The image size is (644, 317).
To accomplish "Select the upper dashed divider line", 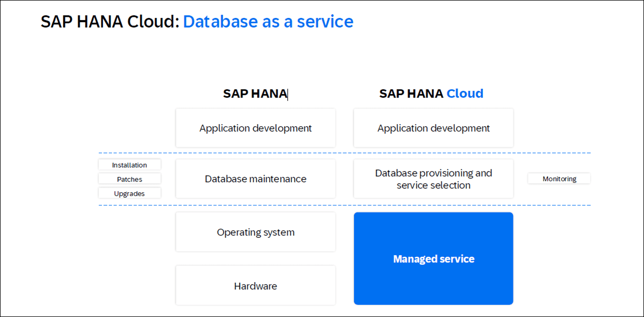I will click(343, 153).
